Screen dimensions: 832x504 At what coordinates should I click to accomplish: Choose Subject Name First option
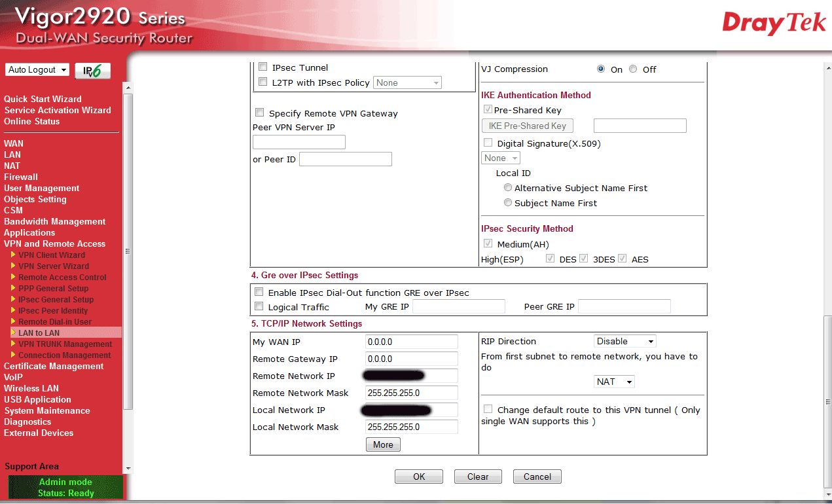508,202
